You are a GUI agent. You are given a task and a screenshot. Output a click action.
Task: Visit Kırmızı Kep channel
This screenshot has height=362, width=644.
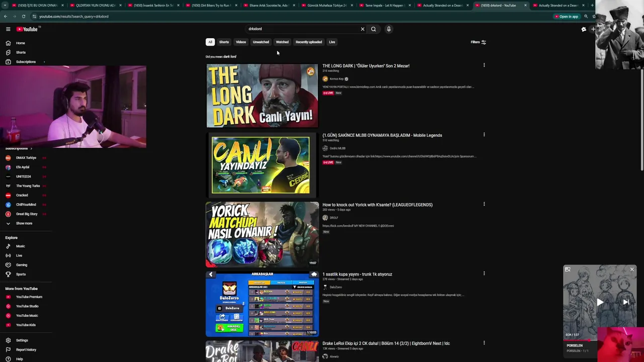pyautogui.click(x=336, y=79)
